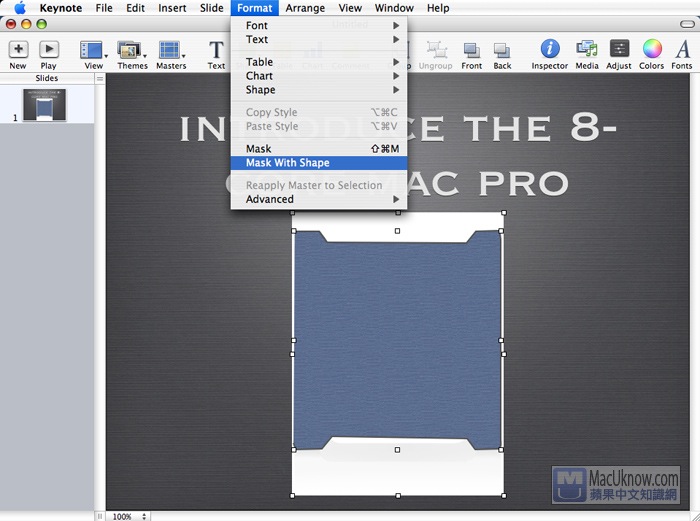The height and width of the screenshot is (521, 700).
Task: Open the Arrange menu
Action: pos(305,8)
